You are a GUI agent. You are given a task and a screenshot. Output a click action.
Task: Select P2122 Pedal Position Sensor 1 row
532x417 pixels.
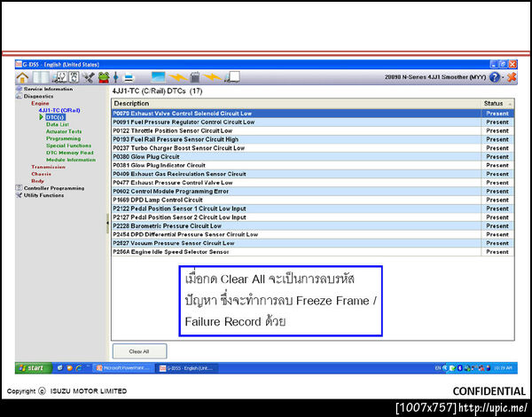(x=312, y=208)
